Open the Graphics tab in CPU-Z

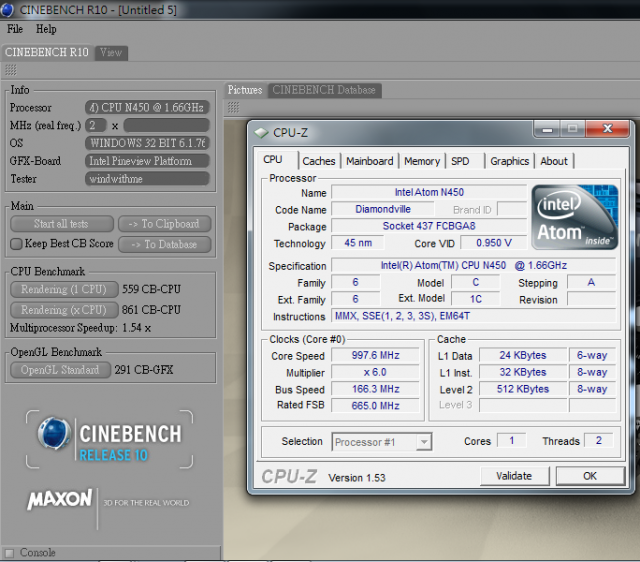coord(509,161)
